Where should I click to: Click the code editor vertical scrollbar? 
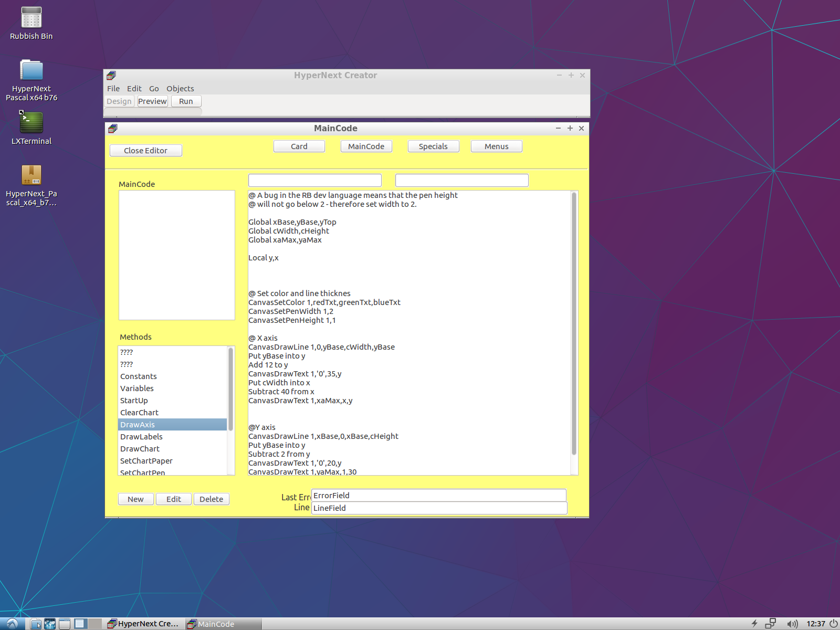click(x=574, y=323)
